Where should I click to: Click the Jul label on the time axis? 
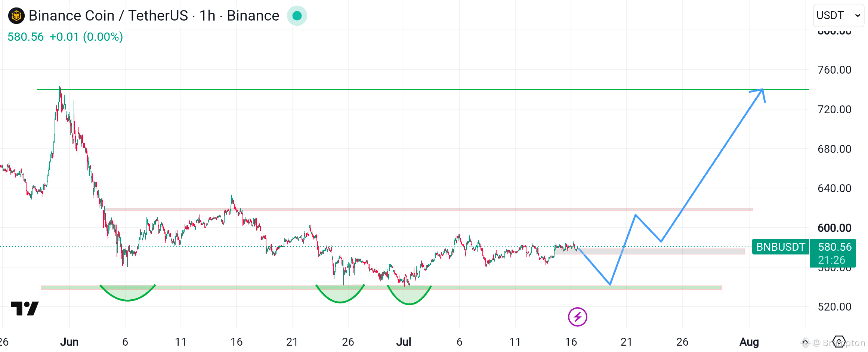(x=404, y=342)
